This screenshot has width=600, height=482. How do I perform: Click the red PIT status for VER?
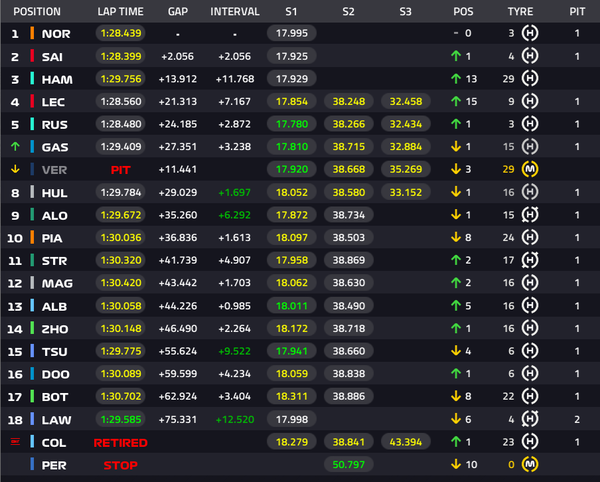click(x=121, y=170)
